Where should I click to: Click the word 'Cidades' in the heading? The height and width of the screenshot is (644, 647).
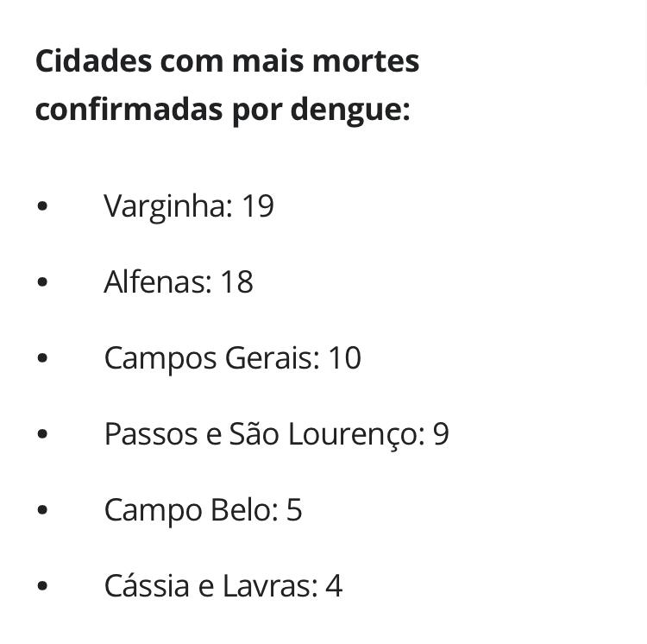pyautogui.click(x=94, y=61)
